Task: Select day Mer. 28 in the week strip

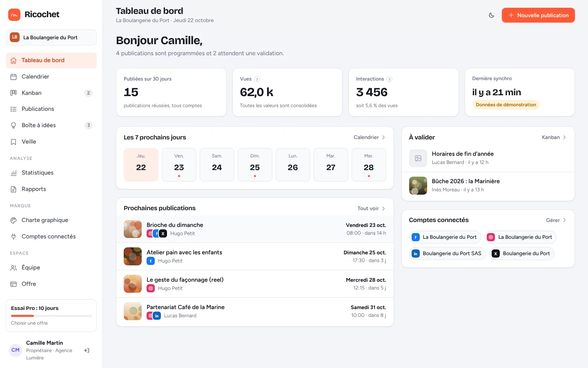Action: [x=369, y=165]
